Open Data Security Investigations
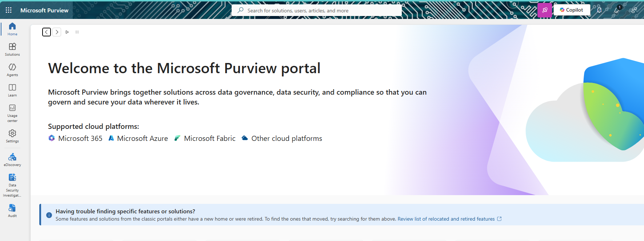The width and height of the screenshot is (644, 241). click(12, 185)
